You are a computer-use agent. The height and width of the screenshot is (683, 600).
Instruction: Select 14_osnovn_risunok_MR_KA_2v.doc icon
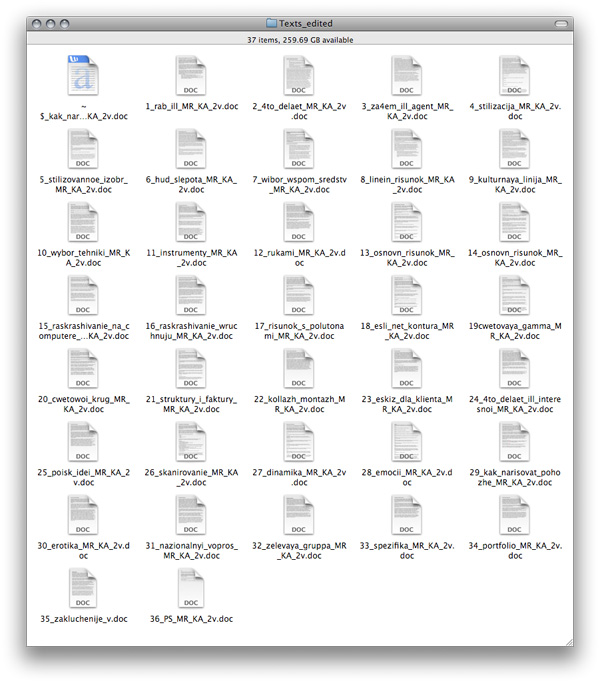coord(514,223)
